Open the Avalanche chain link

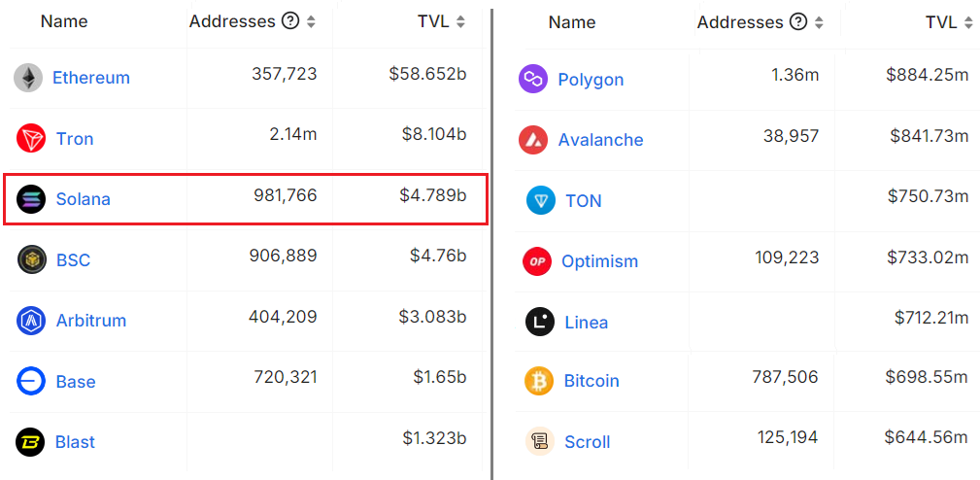(600, 140)
